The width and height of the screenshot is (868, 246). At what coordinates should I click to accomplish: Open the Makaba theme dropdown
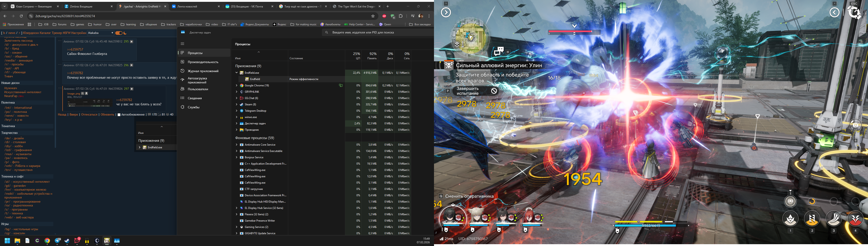tap(100, 33)
